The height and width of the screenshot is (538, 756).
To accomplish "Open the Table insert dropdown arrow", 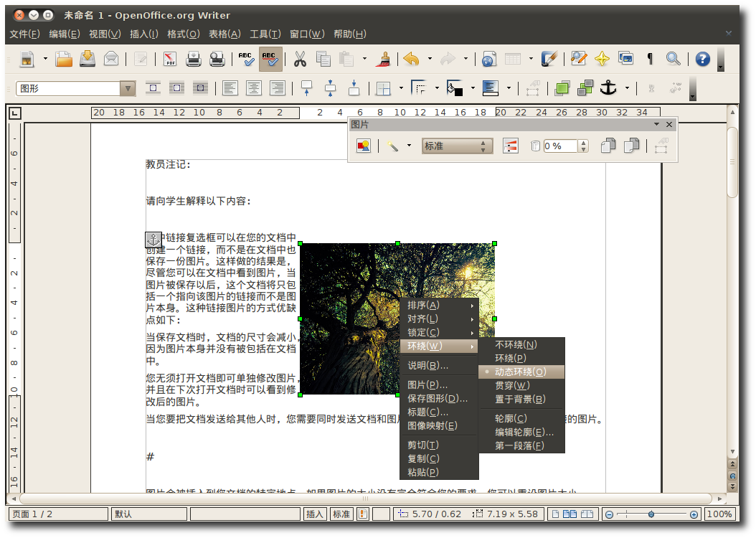I will [531, 59].
